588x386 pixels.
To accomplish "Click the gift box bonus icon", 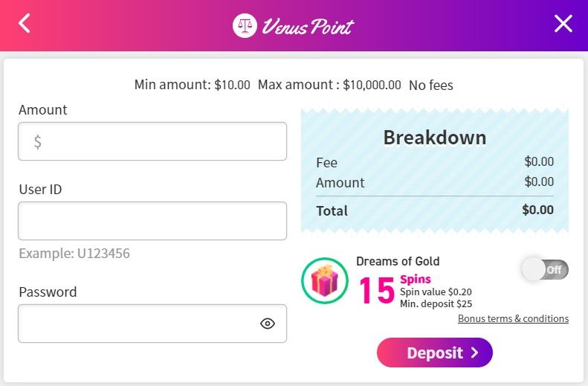I will (x=325, y=280).
